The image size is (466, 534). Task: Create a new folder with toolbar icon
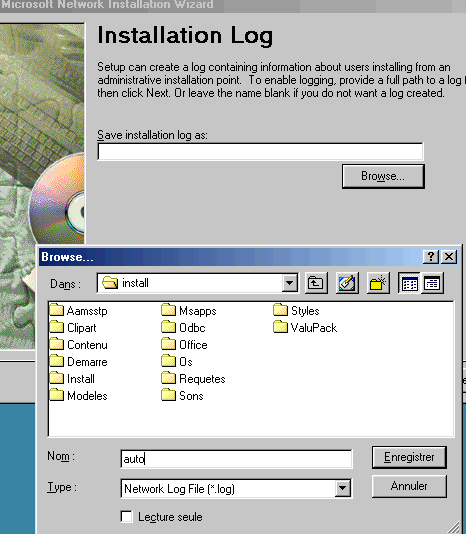[378, 283]
